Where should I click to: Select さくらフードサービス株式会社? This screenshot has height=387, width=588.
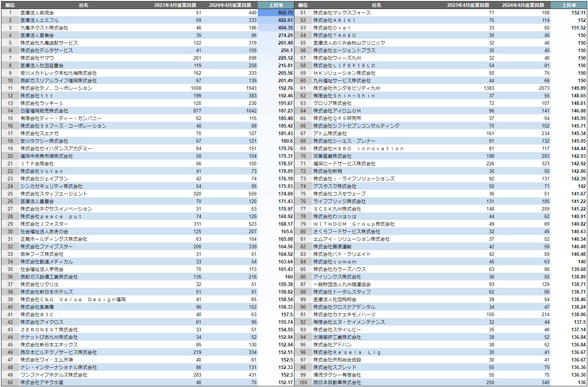click(x=347, y=231)
